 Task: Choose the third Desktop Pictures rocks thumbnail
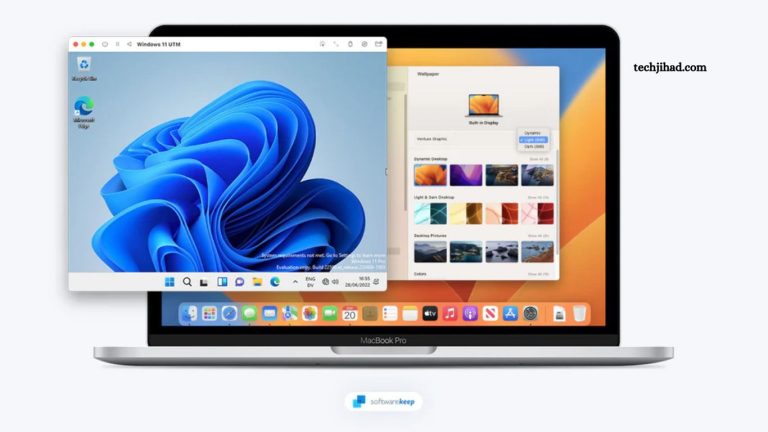(502, 252)
